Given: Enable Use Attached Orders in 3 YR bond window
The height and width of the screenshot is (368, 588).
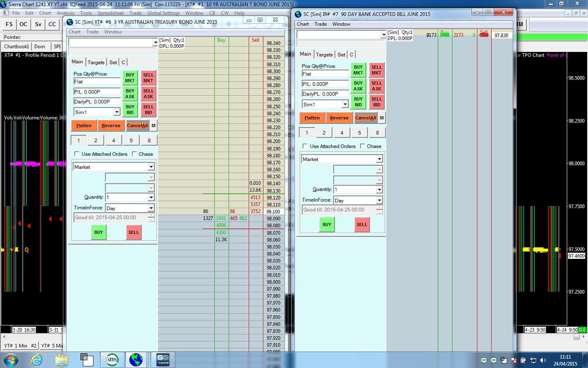Looking at the screenshot, I should click(x=77, y=154).
